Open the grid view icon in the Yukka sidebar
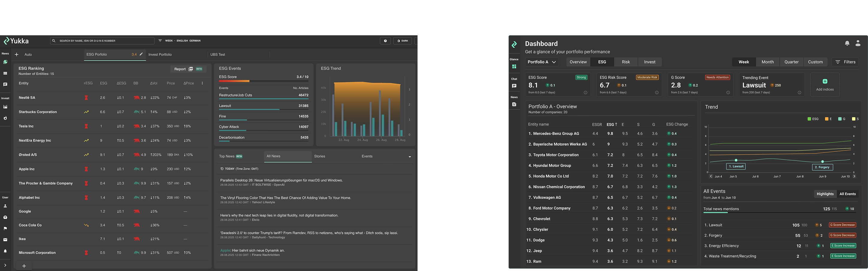868x271 pixels. tap(5, 73)
